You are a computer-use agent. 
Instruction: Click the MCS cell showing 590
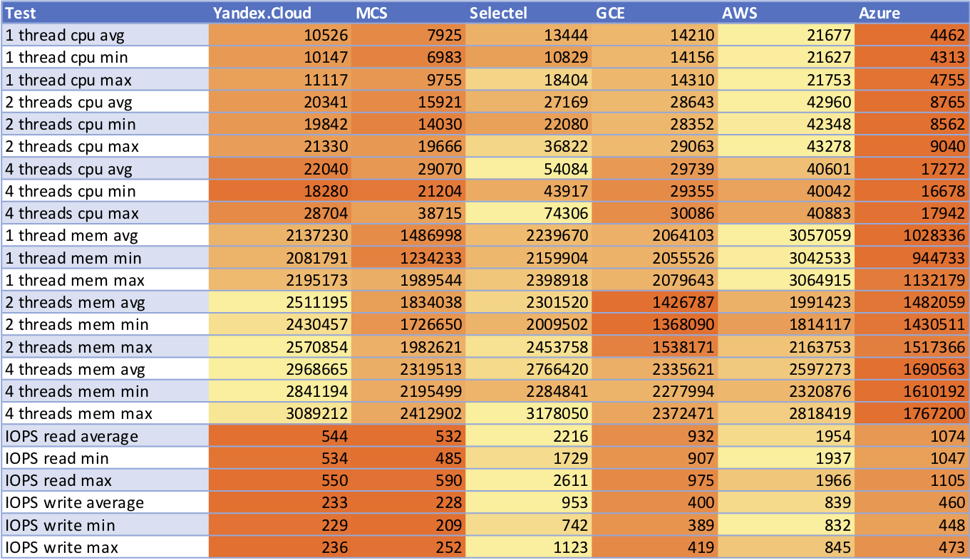click(x=408, y=480)
